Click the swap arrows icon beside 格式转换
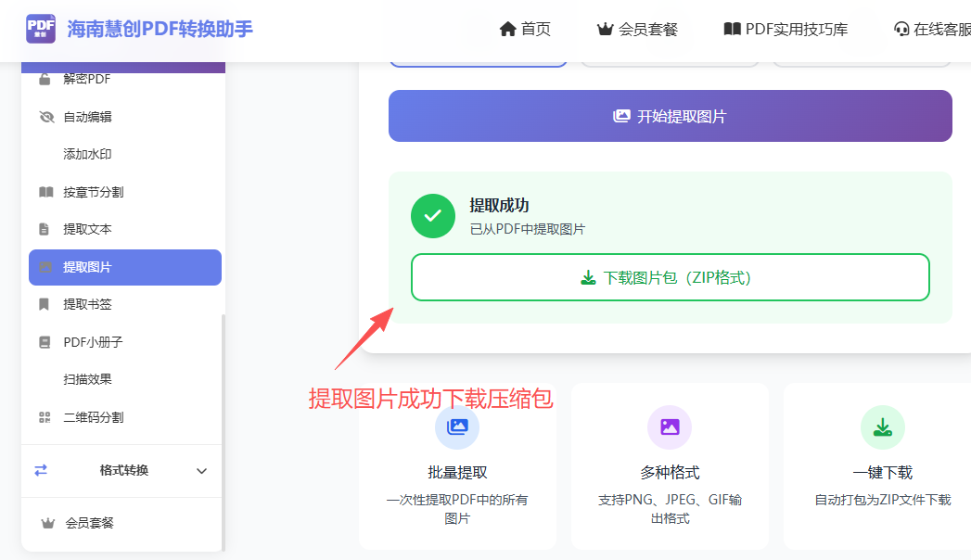The image size is (971, 560). point(41,471)
